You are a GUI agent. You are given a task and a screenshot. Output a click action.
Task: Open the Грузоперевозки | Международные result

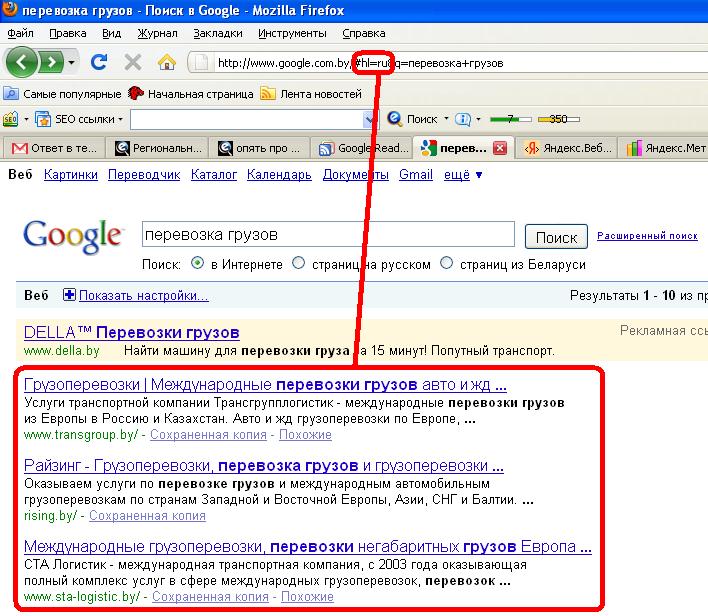[265, 385]
